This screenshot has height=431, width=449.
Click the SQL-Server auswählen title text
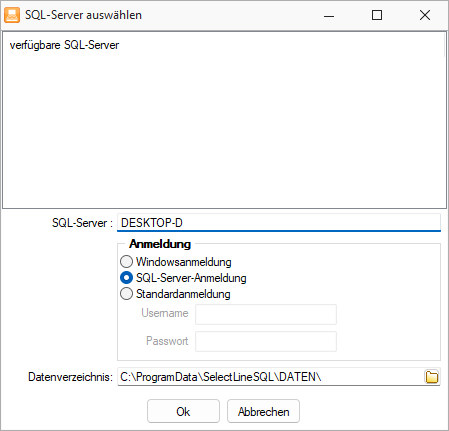click(x=83, y=15)
